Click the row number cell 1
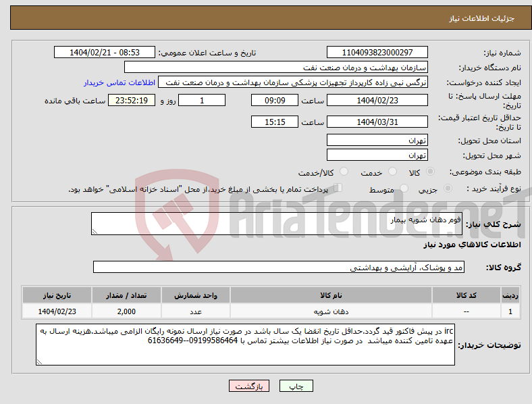 pyautogui.click(x=510, y=311)
